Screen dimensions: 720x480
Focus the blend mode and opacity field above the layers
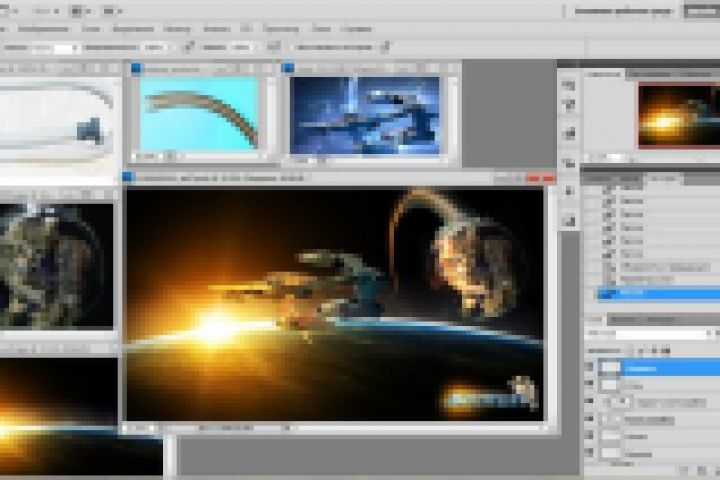(661, 334)
